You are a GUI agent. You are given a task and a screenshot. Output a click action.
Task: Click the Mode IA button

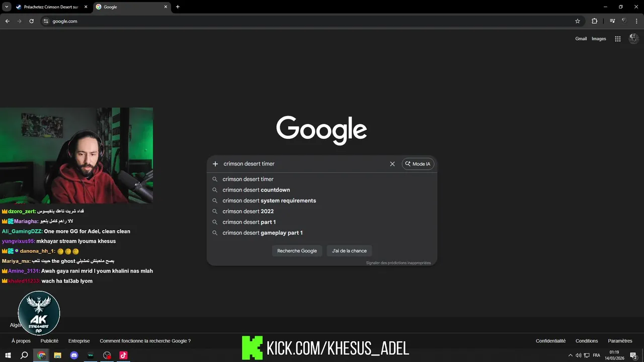click(418, 164)
